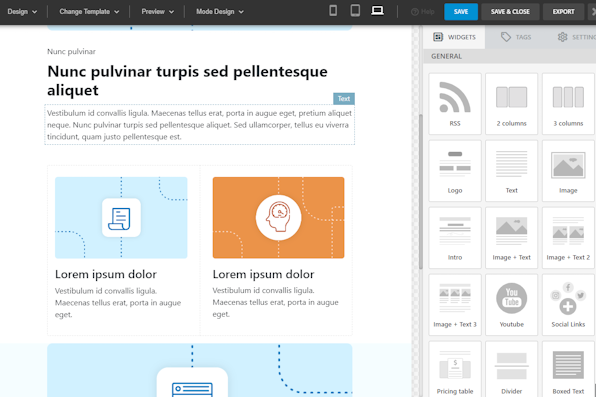Select the Image + Text 2 widget
The width and height of the screenshot is (596, 397).
tap(568, 238)
